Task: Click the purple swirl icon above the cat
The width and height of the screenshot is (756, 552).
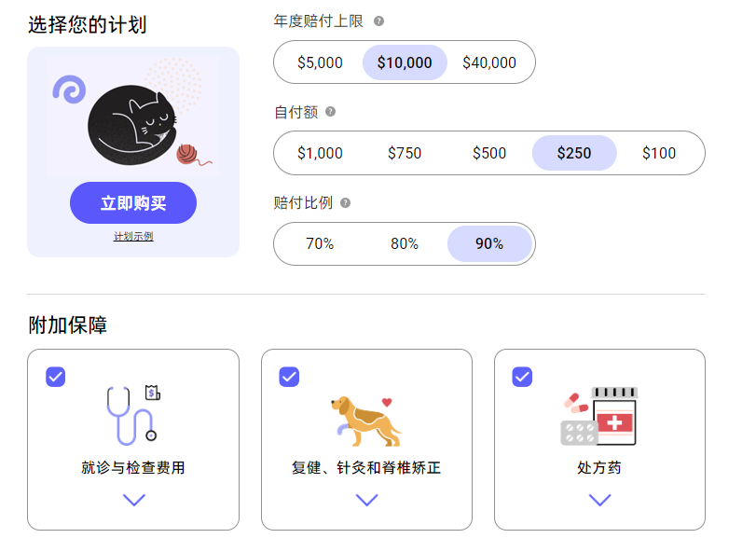Action: tap(69, 90)
